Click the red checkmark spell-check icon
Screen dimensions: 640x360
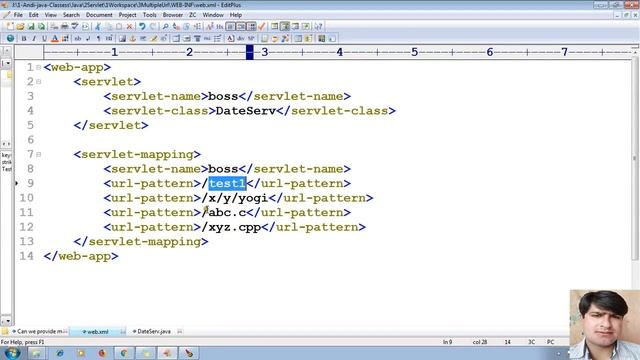coord(262,26)
